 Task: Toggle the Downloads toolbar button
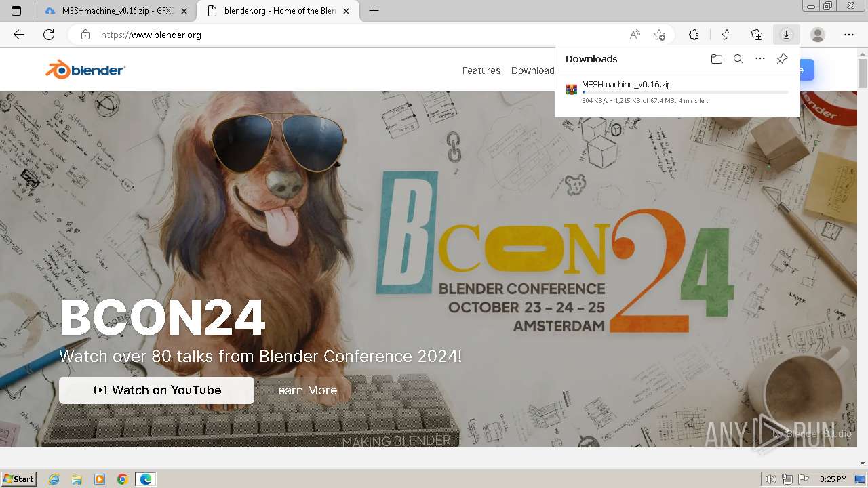pos(786,35)
